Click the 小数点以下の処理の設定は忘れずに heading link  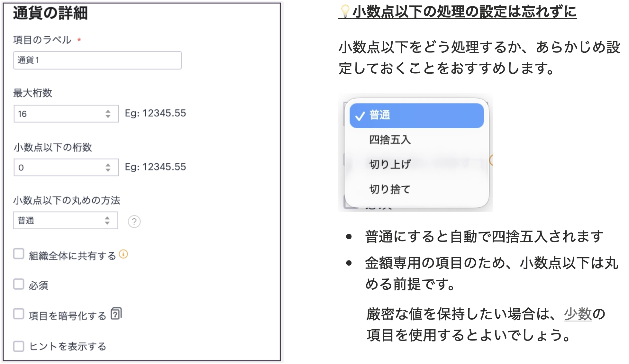[x=464, y=12]
